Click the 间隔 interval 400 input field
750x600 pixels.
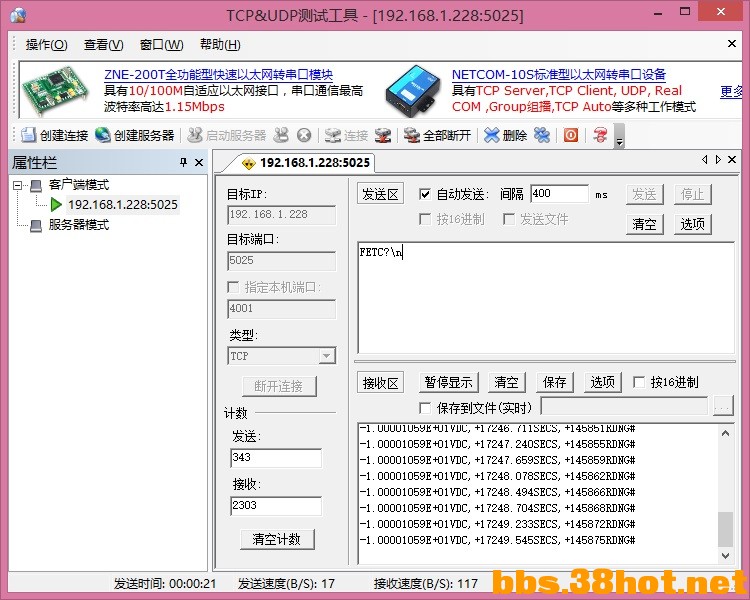click(559, 194)
